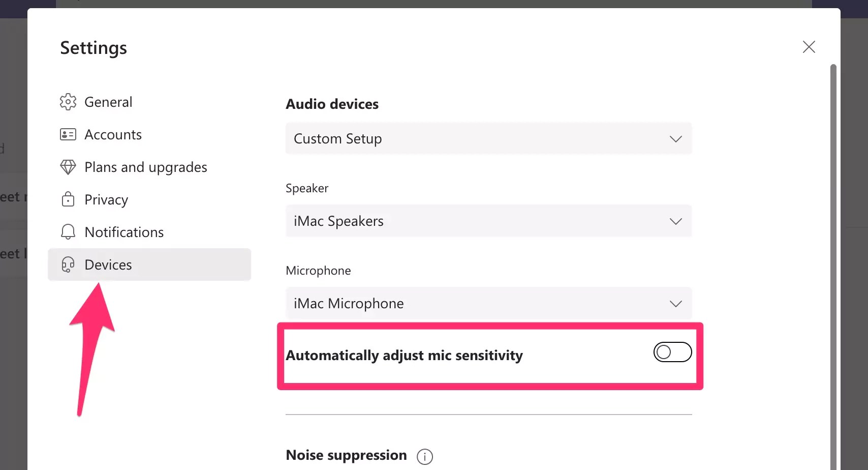Click the Noise suppression info icon
The image size is (868, 470).
pyautogui.click(x=425, y=456)
